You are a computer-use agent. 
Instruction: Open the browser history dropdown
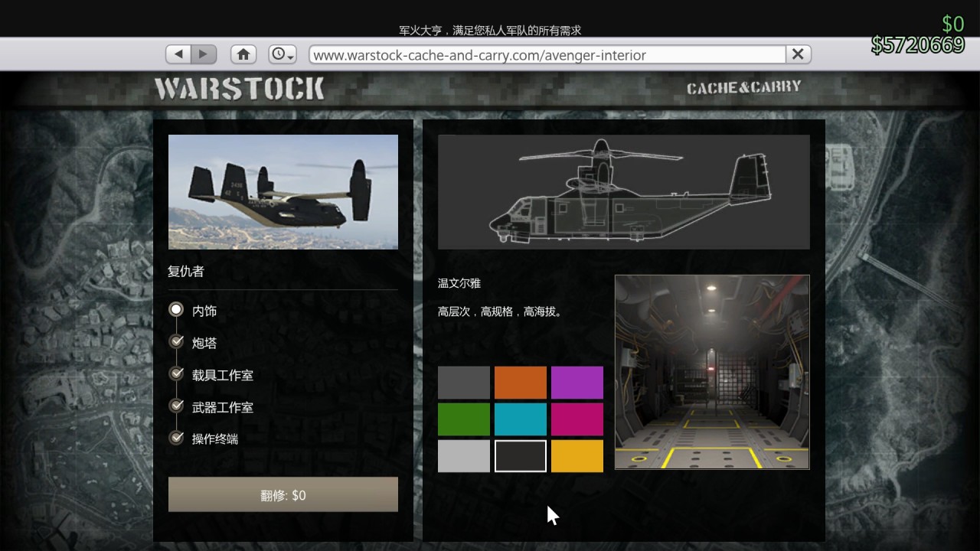[283, 54]
